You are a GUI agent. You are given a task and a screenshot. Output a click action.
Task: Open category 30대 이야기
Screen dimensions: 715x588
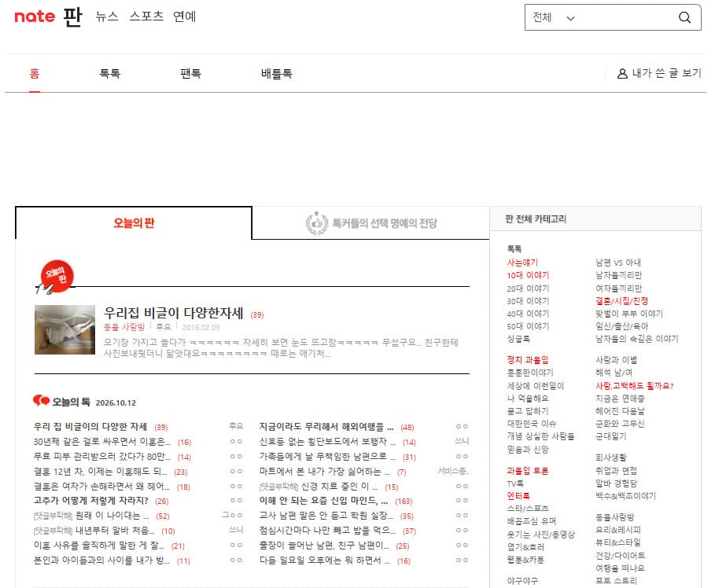pyautogui.click(x=528, y=301)
